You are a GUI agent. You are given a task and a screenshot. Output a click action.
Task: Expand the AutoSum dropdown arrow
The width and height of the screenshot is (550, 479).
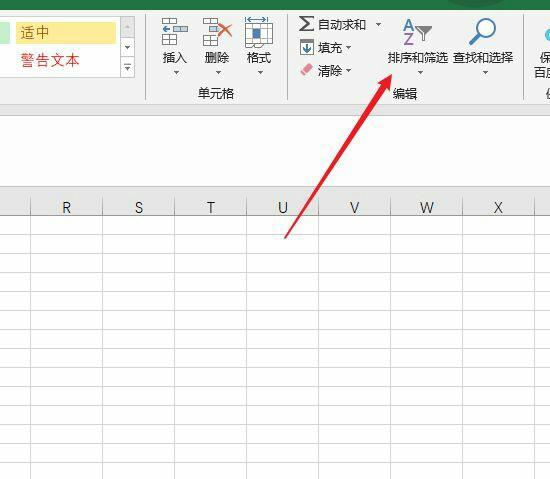click(x=378, y=24)
